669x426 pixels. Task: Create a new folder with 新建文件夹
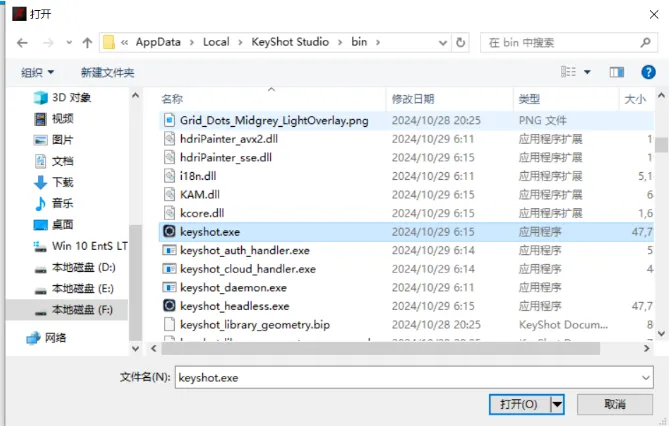[x=108, y=73]
